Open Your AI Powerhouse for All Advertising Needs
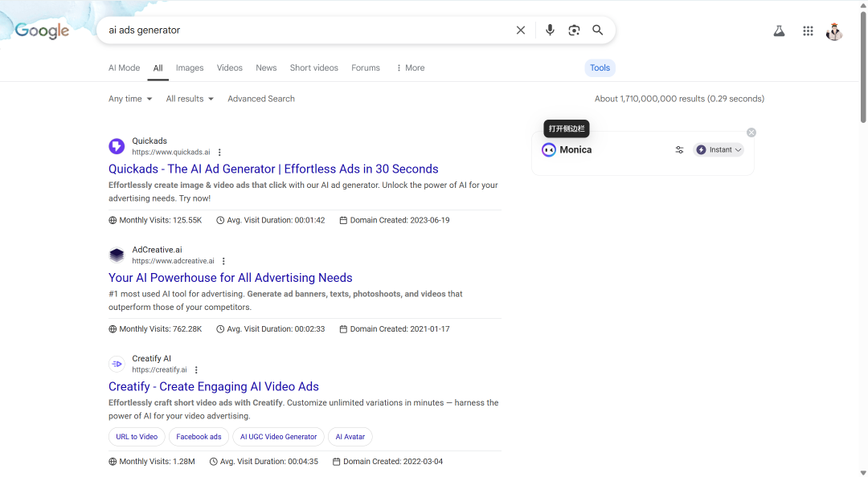868x477 pixels. [x=231, y=278]
